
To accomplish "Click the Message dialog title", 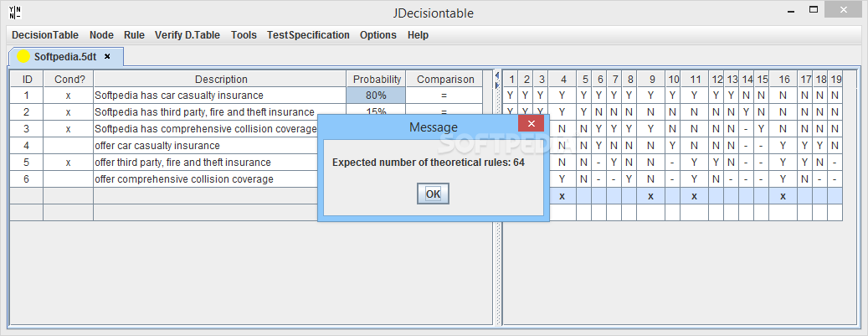I will [x=433, y=127].
